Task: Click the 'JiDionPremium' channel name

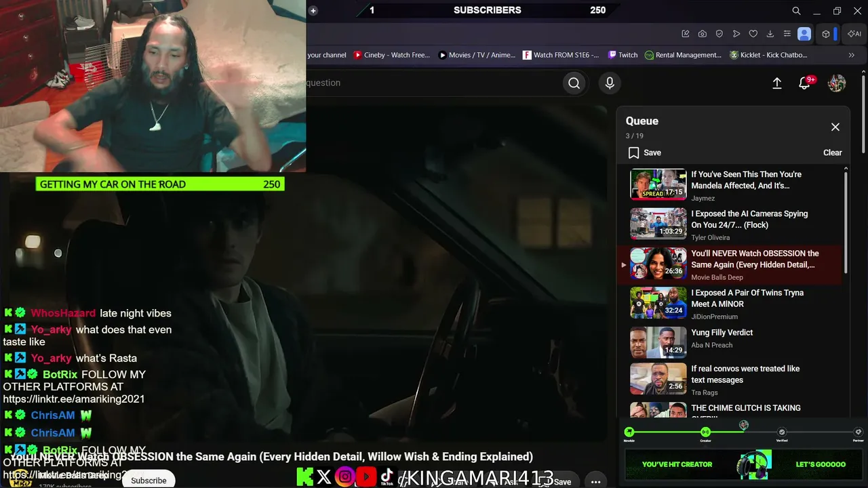Action: 715,317
